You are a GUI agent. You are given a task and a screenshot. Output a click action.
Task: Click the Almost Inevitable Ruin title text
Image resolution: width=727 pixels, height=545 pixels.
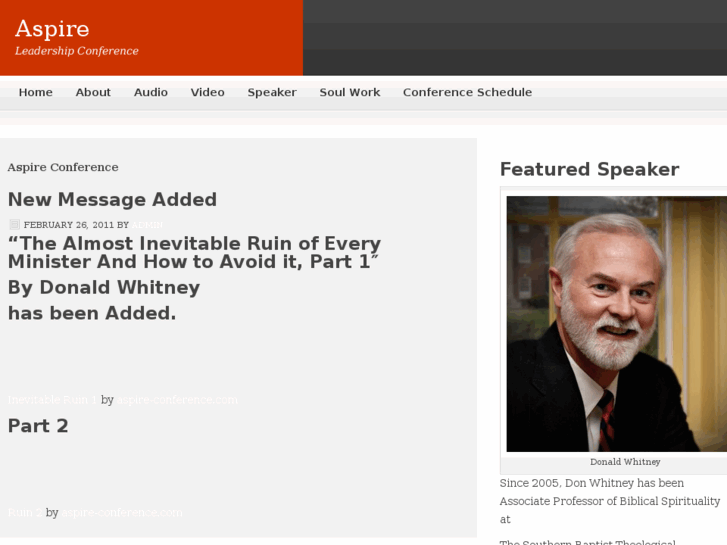(x=194, y=252)
